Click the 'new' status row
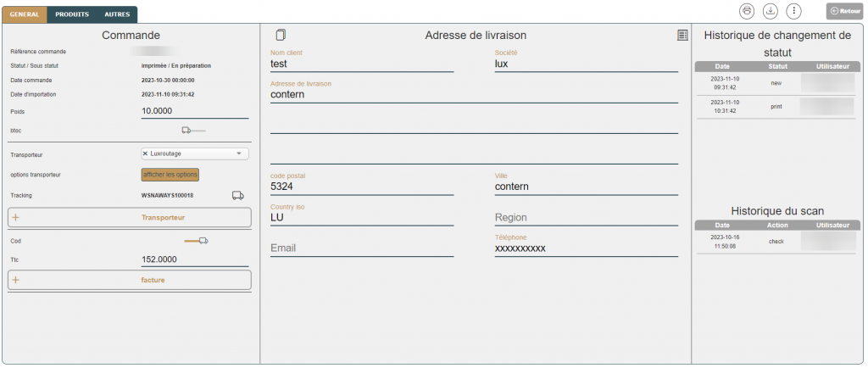This screenshot has height=368, width=868. (x=777, y=82)
